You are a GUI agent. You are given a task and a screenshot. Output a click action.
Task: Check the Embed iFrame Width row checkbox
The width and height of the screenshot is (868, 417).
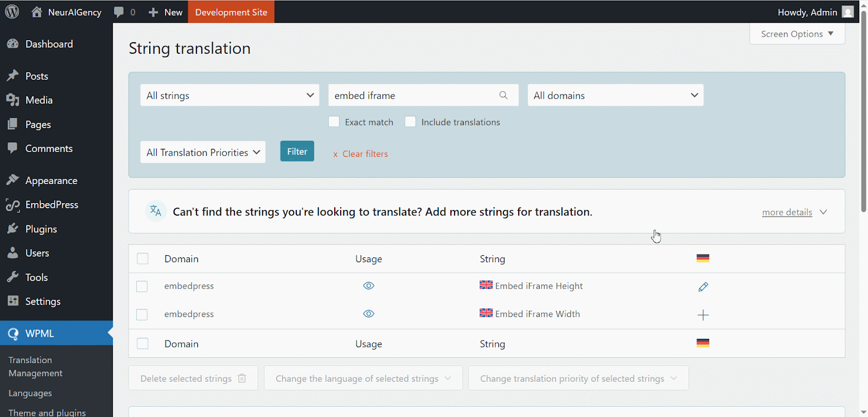142,314
